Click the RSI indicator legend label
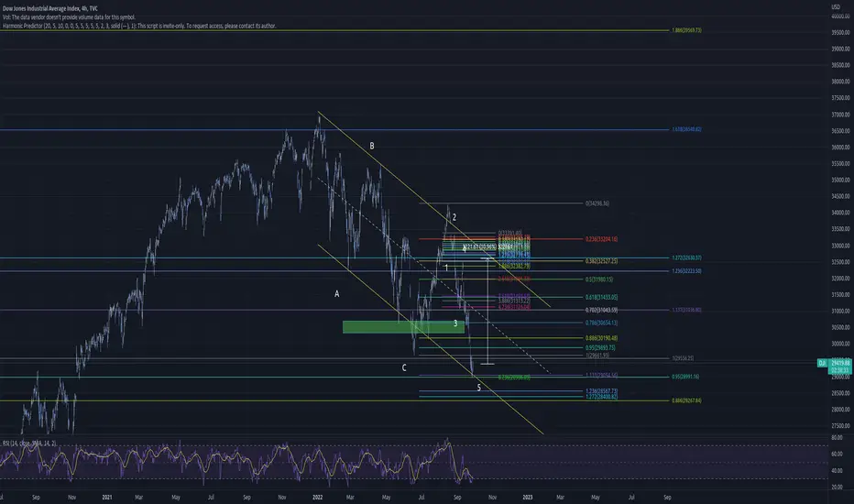This screenshot has width=854, height=504. click(x=29, y=443)
